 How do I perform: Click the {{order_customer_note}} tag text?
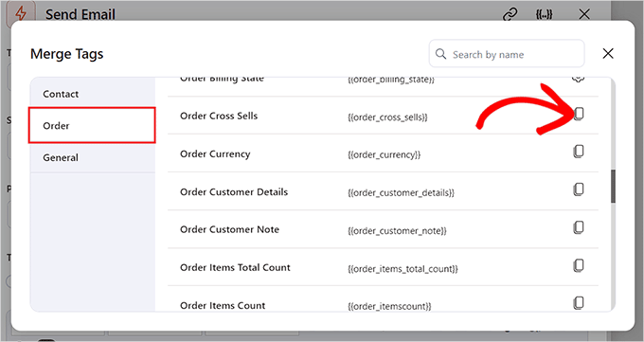point(397,230)
